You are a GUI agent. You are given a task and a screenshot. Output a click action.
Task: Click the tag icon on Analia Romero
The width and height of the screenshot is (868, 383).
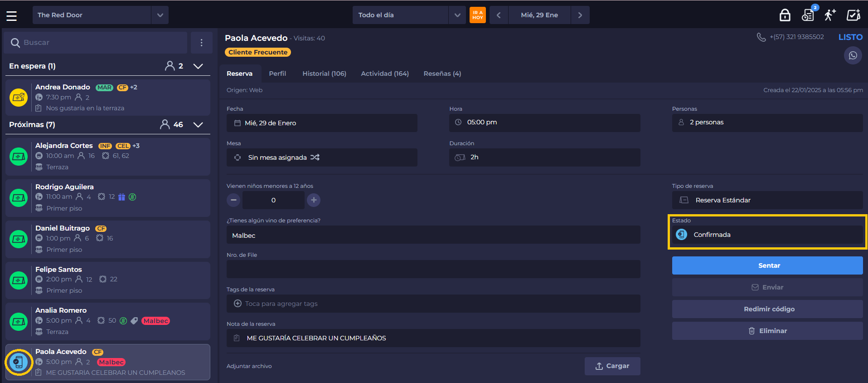point(134,321)
